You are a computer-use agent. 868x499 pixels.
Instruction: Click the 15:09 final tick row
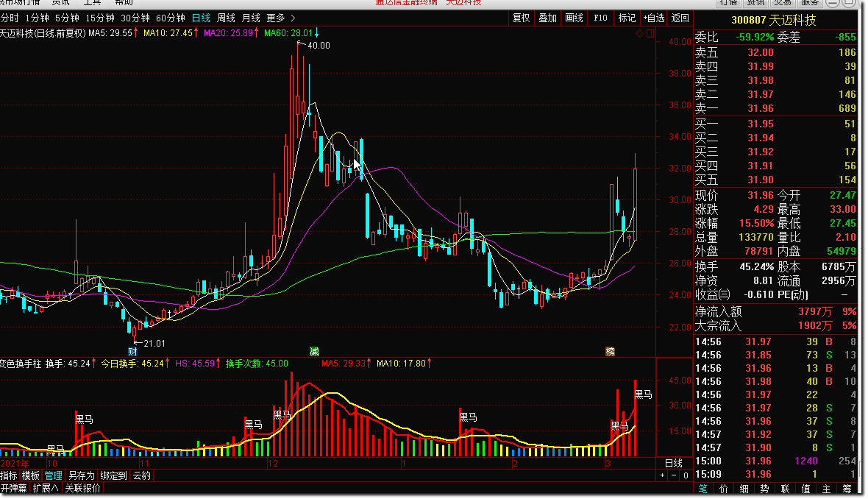coord(775,475)
